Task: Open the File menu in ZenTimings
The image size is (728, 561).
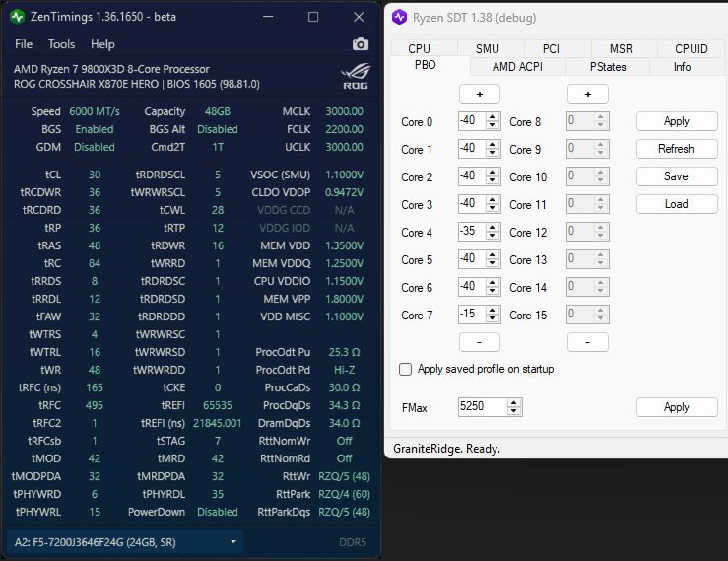Action: click(x=24, y=44)
